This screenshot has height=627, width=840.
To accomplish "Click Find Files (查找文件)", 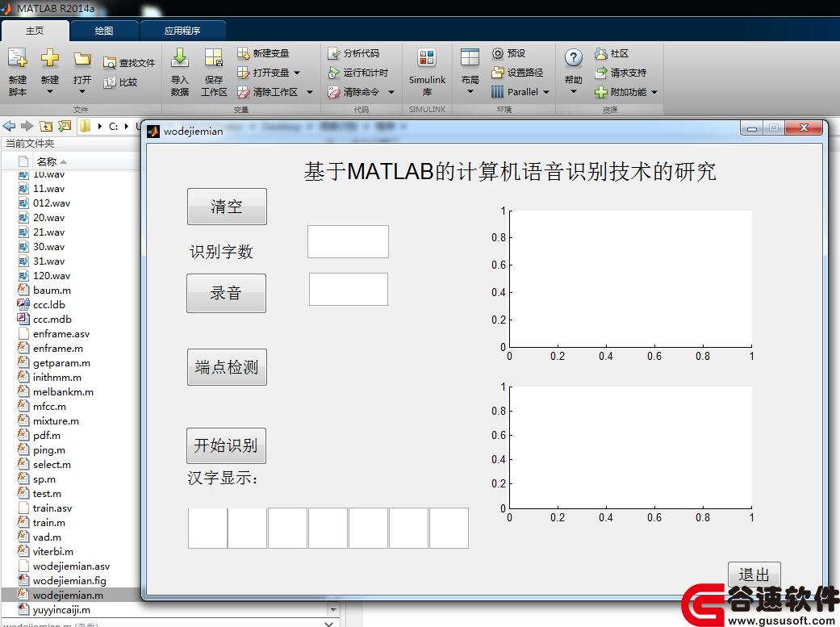I will [129, 63].
